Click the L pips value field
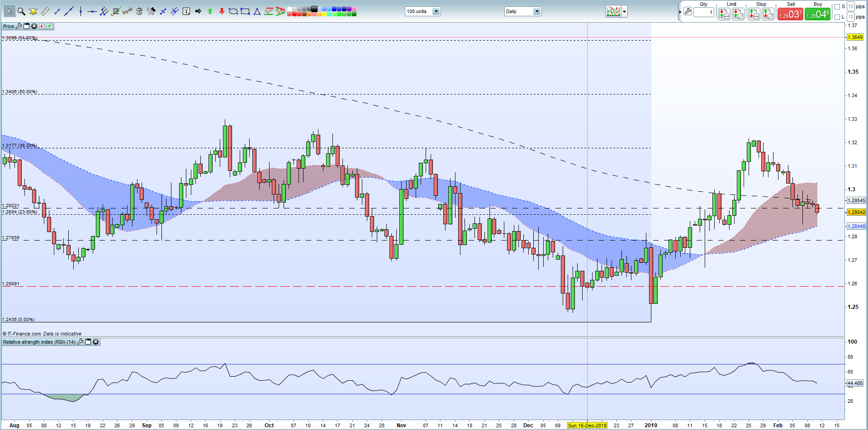868x430 pixels. tap(851, 17)
